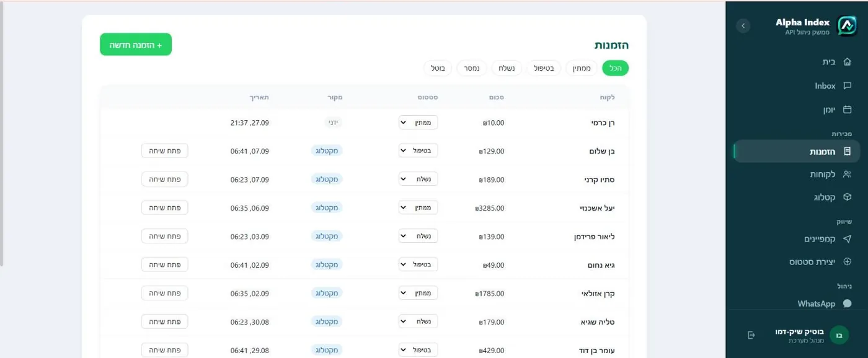
Task: Show orders in the נשלח tab
Action: (x=507, y=68)
